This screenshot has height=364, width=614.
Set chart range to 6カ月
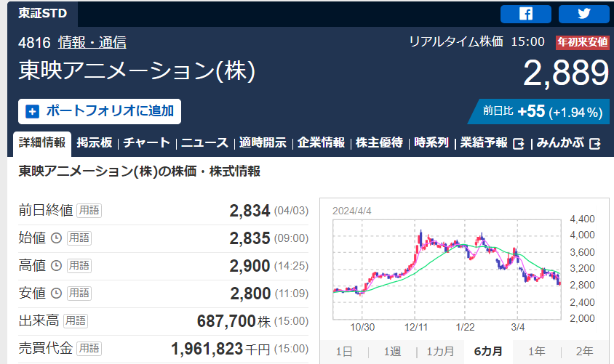pos(488,352)
